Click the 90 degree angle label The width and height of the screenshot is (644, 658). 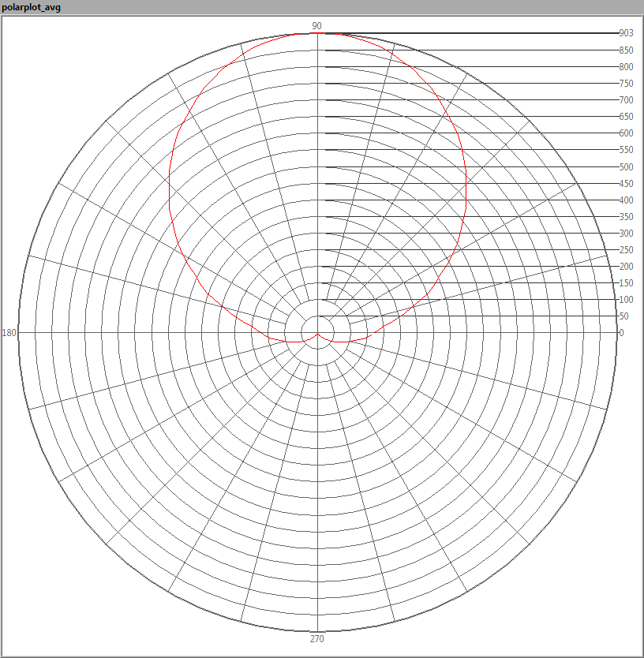coord(316,26)
